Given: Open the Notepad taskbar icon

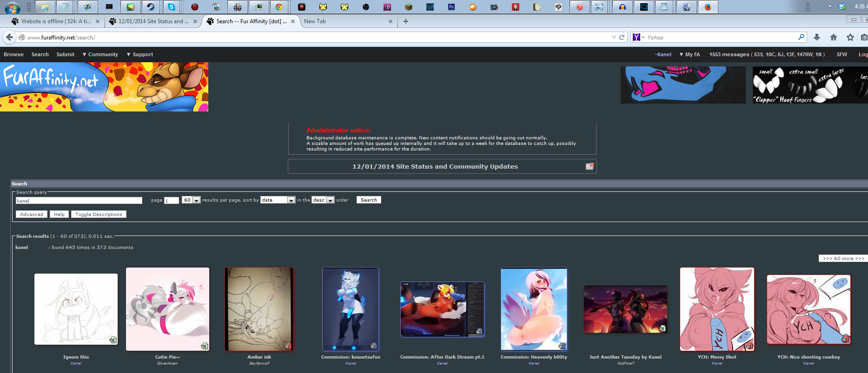Looking at the screenshot, I should pos(65,7).
